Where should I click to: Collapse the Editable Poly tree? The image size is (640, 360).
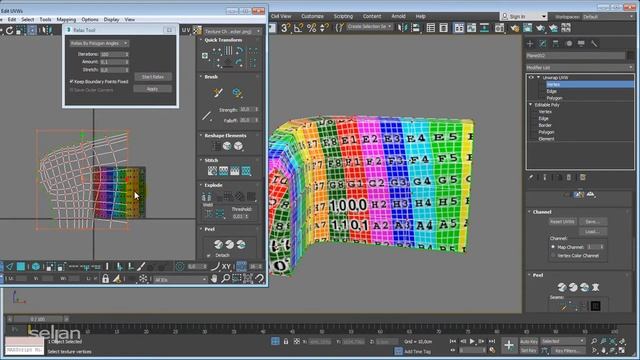point(531,105)
